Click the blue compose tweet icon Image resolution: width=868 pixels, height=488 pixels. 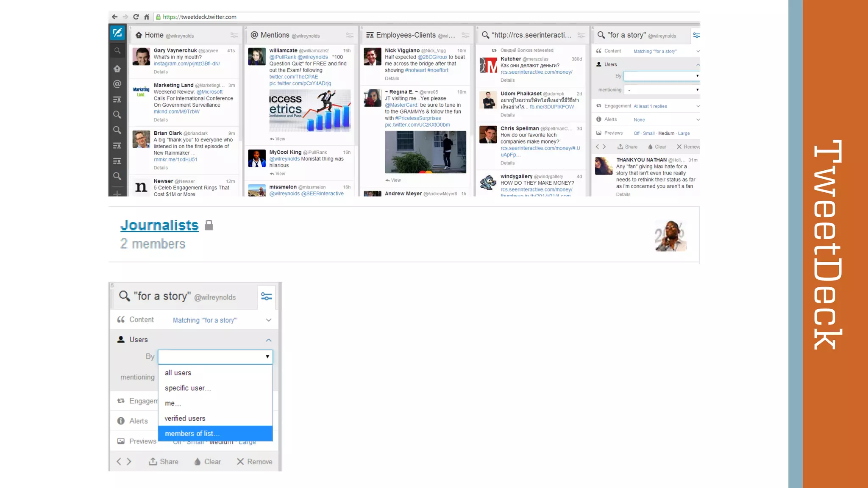[117, 33]
